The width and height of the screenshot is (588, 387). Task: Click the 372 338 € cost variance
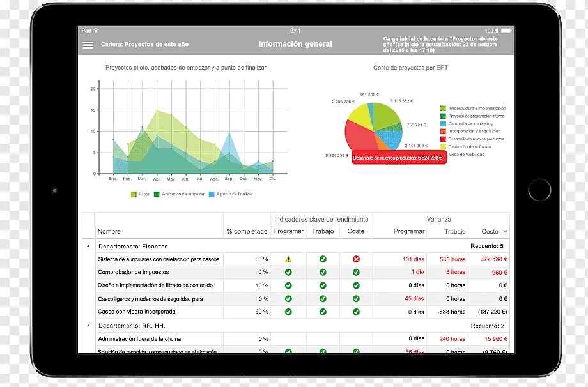tap(494, 259)
